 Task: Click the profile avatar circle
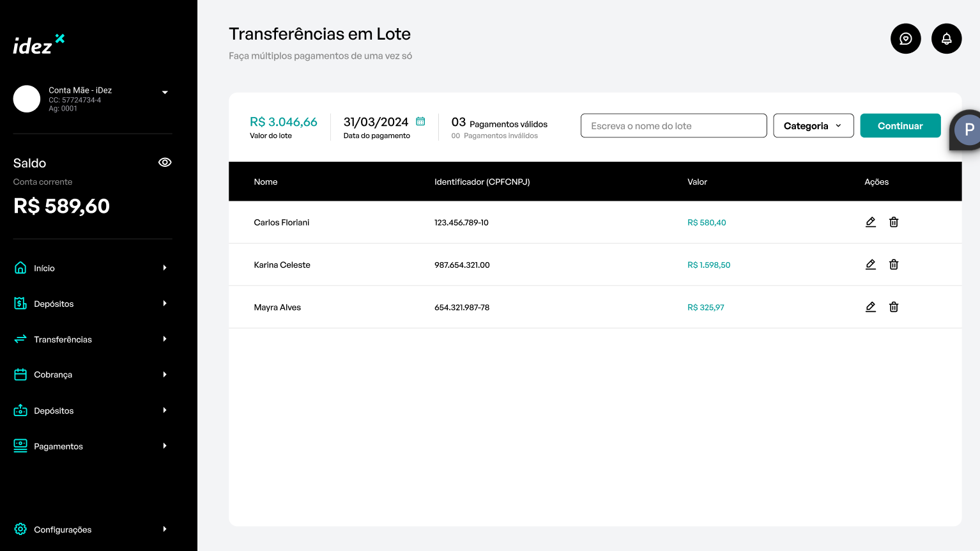pos(968,130)
